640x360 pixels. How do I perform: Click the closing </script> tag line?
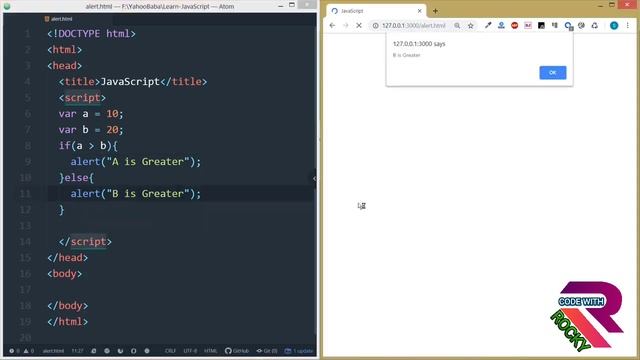pyautogui.click(x=85, y=242)
